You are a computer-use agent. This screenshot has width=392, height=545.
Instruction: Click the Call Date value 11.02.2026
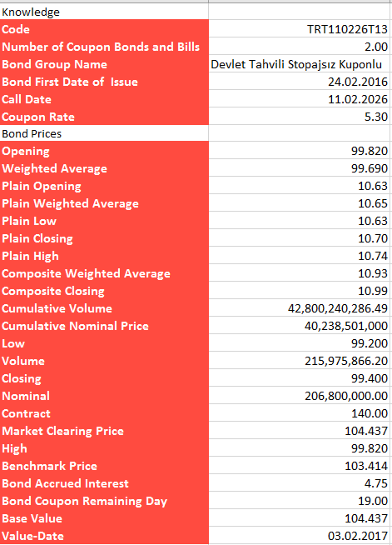[300, 99]
